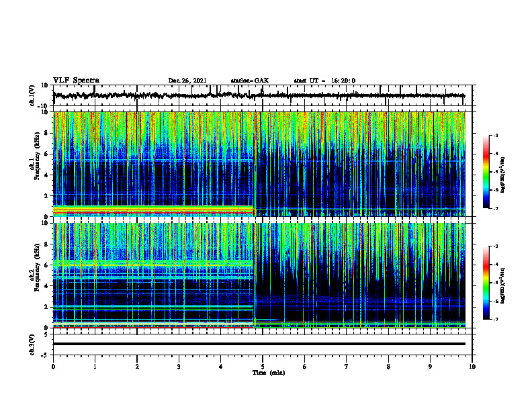
Task: Click the "-5" tick label on the ch.3 axis
Action: pyautogui.click(x=45, y=355)
